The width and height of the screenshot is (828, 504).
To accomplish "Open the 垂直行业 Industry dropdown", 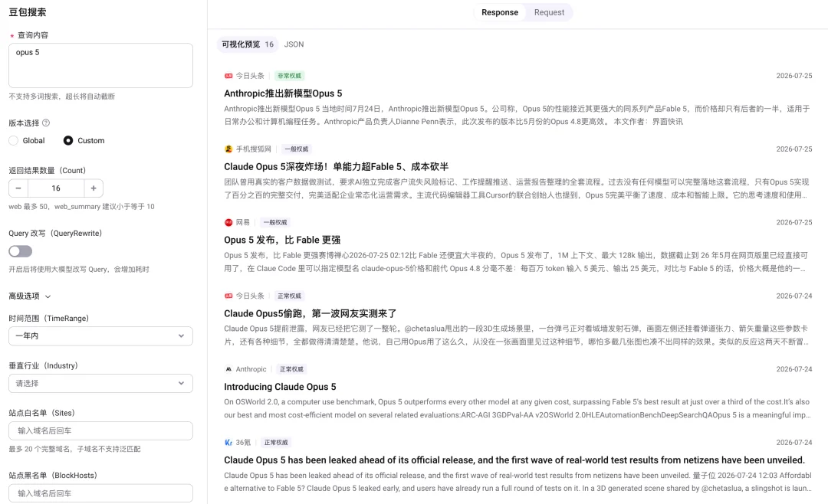I will click(x=100, y=384).
